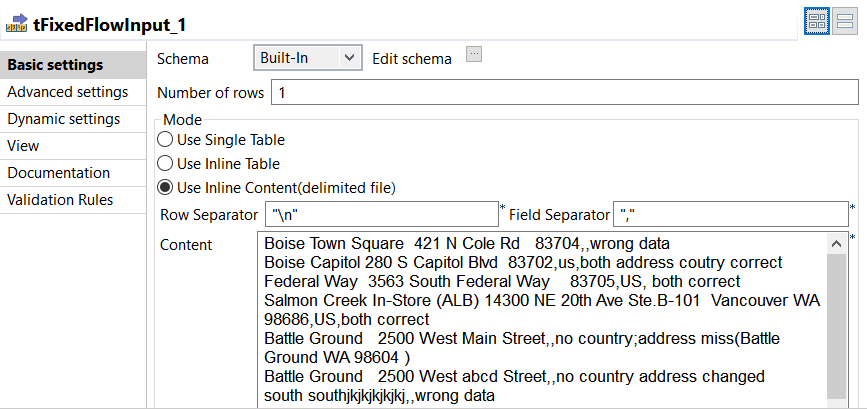Switch to the Advanced settings tab
867x409 pixels.
tap(67, 92)
